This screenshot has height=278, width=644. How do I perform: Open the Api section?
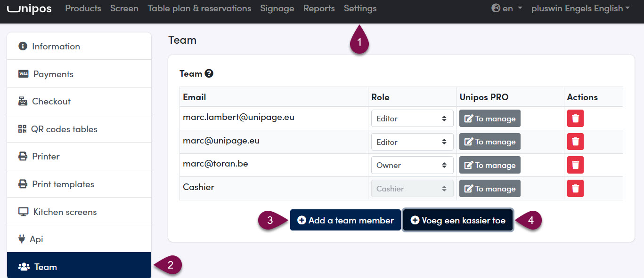tap(79, 239)
